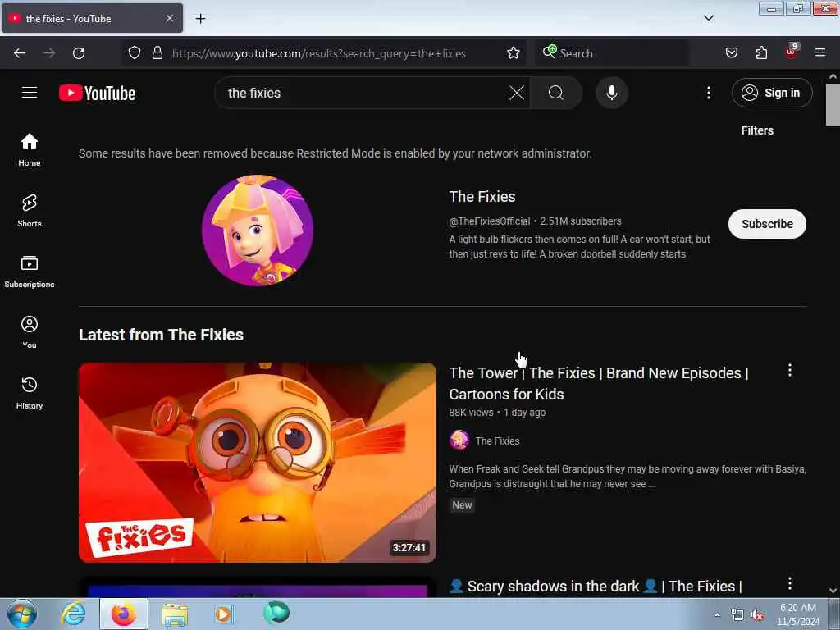The height and width of the screenshot is (630, 840).
Task: Click the magnifier search button
Action: click(555, 93)
